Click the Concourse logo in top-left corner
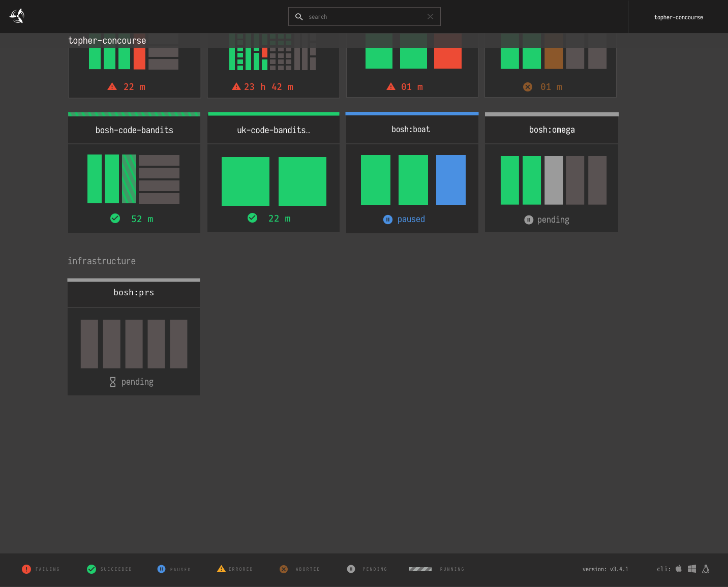Viewport: 728px width, 587px height. click(16, 16)
